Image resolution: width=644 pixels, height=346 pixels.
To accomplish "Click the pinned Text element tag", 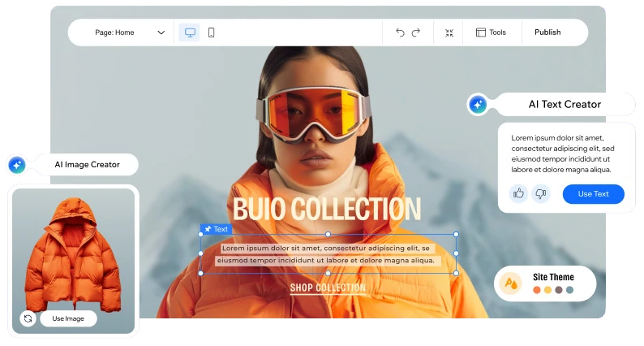I will coord(216,229).
